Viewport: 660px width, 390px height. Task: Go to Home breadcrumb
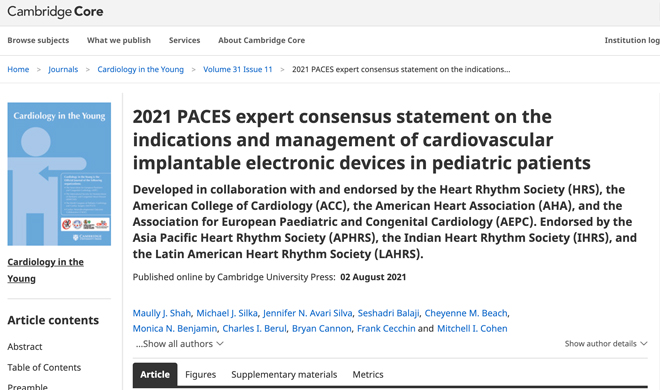18,69
